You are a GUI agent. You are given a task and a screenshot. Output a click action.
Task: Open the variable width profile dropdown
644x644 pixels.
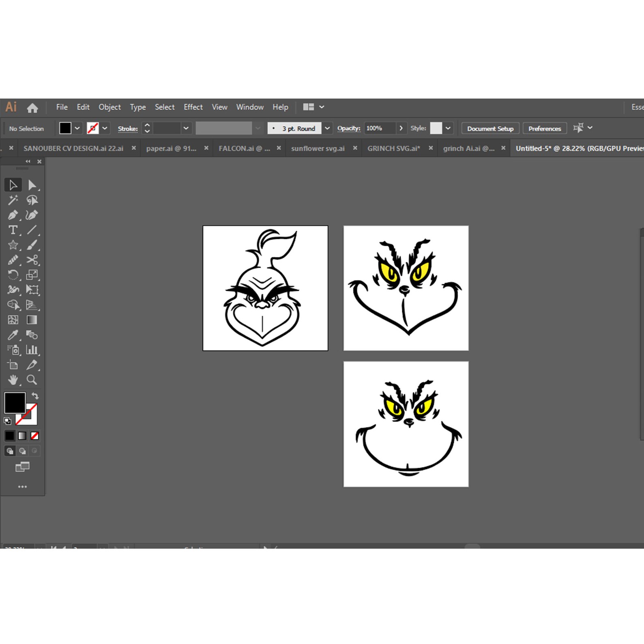[x=258, y=128]
